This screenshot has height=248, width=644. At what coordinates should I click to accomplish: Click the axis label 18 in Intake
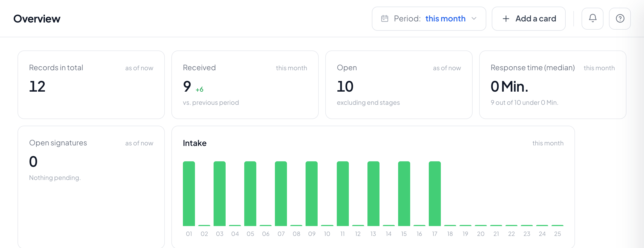[x=450, y=234]
